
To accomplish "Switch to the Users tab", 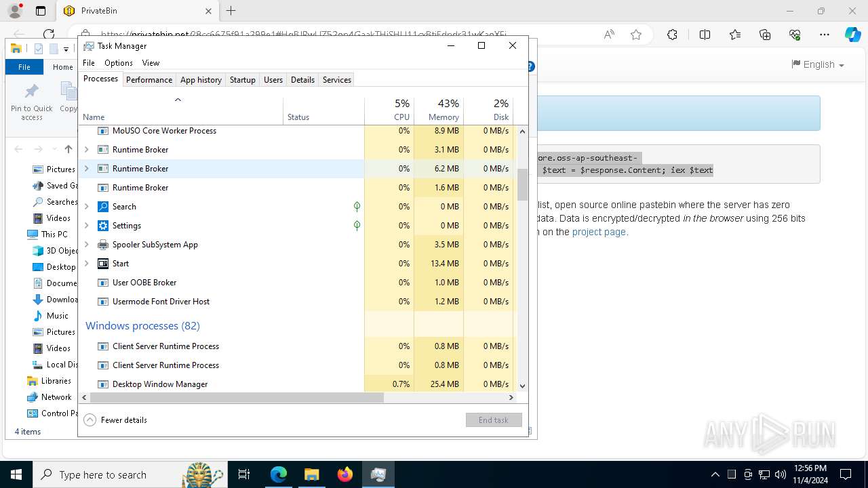I will click(x=273, y=80).
